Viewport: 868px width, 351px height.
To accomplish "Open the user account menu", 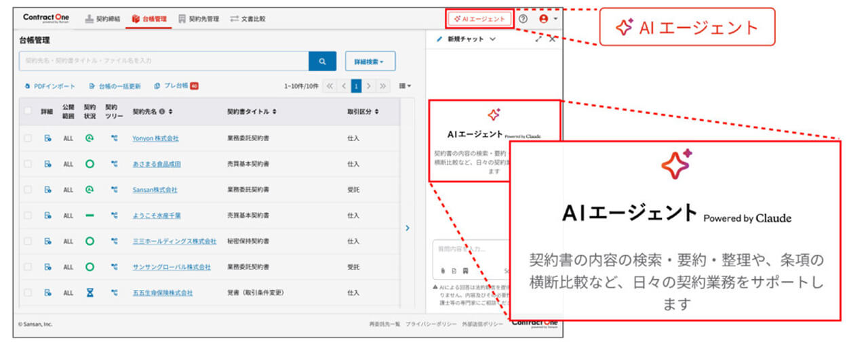I will pos(548,19).
